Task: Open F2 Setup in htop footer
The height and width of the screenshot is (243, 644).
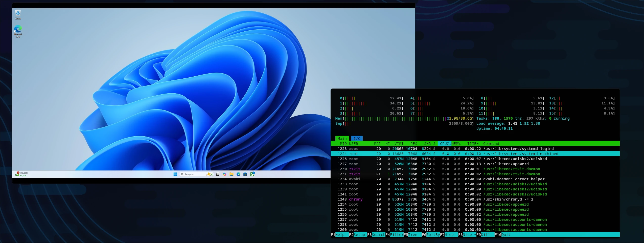Action: click(x=358, y=235)
